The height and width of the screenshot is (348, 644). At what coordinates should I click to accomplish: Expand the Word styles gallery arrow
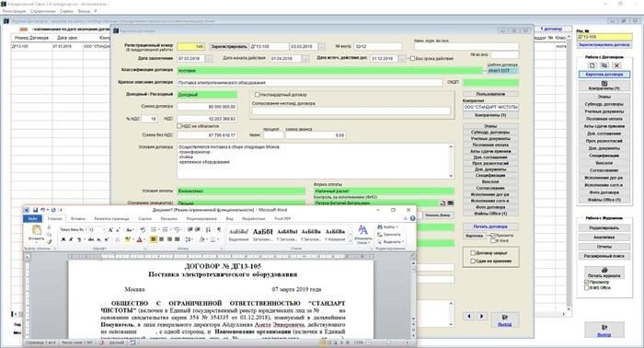click(x=351, y=242)
